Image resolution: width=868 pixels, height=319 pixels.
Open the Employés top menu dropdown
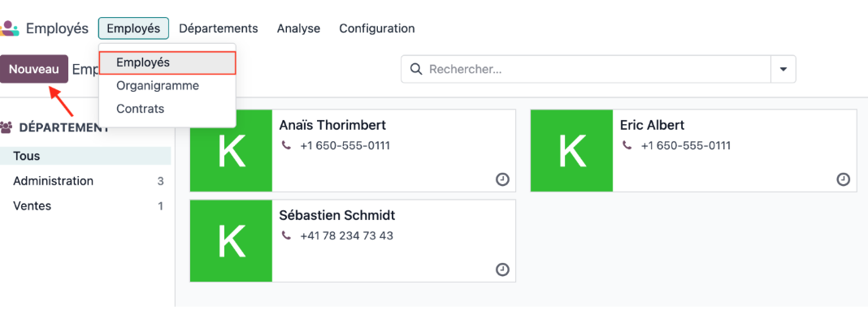pyautogui.click(x=133, y=28)
